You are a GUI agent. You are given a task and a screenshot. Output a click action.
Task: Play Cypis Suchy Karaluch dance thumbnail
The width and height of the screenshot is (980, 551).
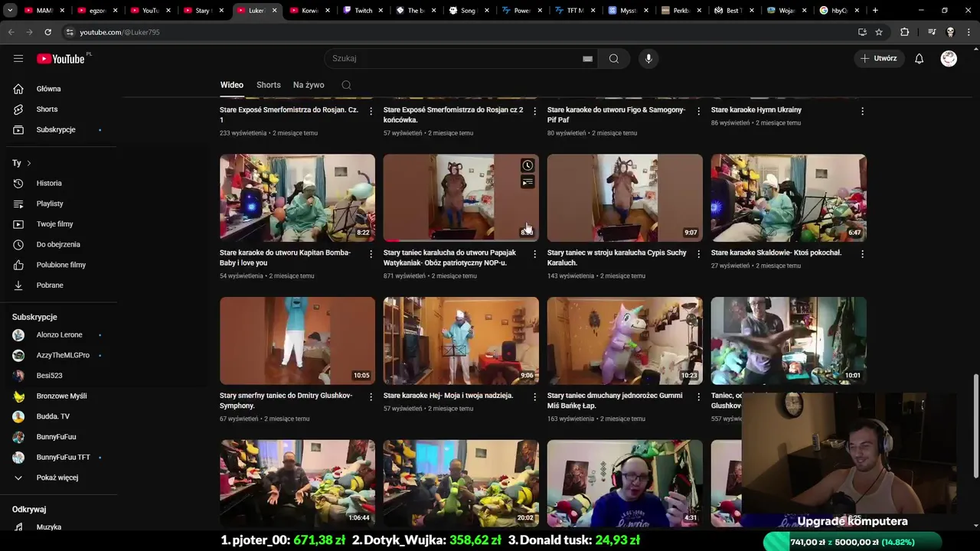click(625, 197)
